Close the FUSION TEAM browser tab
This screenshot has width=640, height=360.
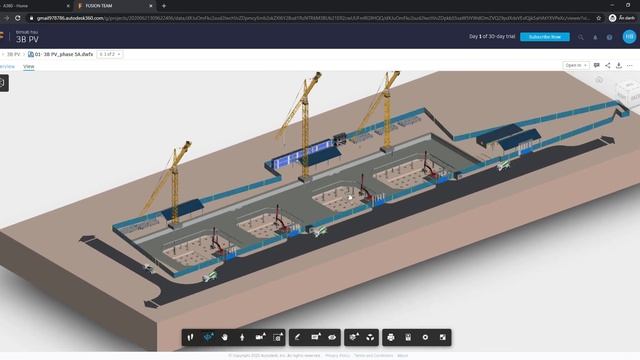tap(151, 6)
